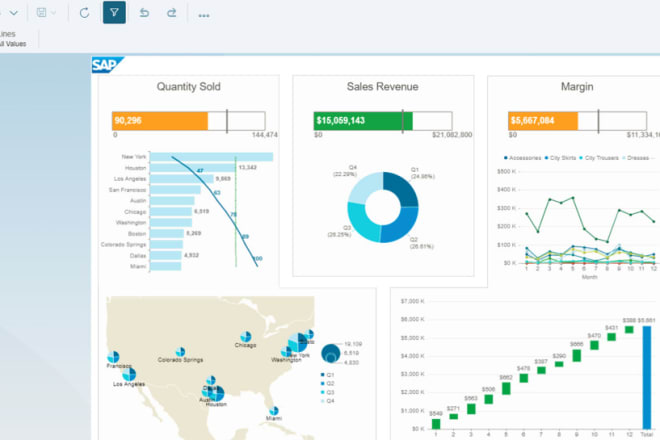Click the Sales Revenue title
The image size is (660, 440).
coord(382,87)
